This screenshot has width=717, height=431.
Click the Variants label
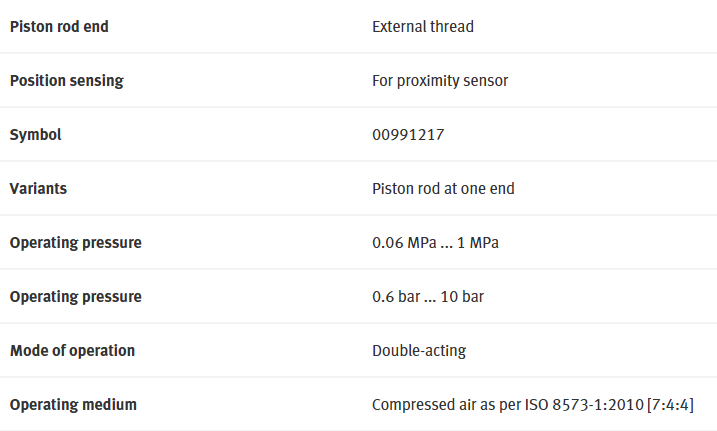pyautogui.click(x=38, y=189)
